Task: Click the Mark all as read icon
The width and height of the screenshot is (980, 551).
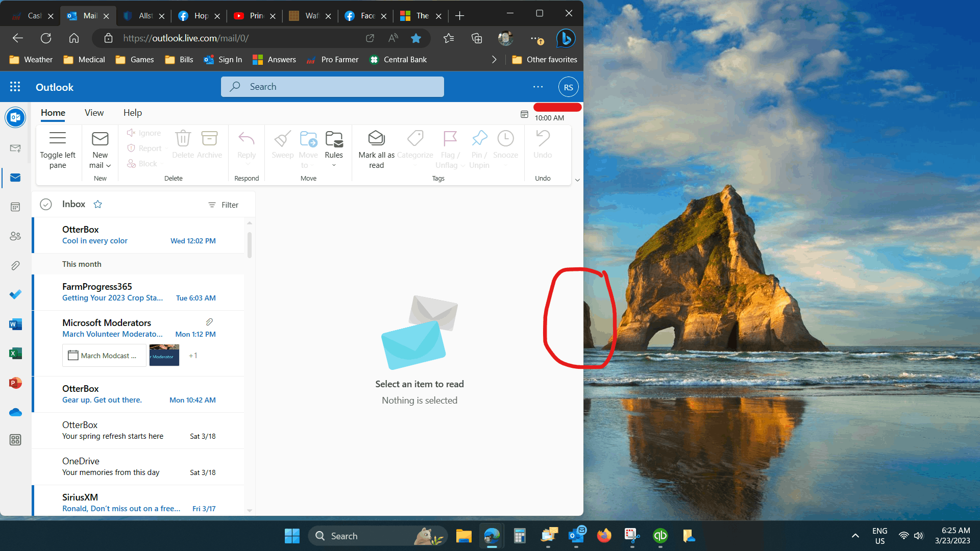Action: coord(376,138)
